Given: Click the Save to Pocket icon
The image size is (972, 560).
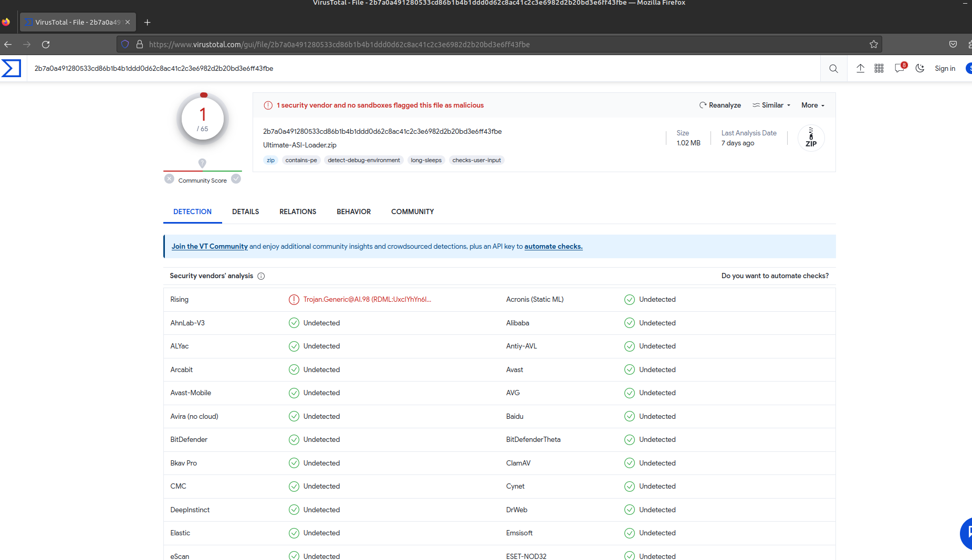Looking at the screenshot, I should 953,45.
